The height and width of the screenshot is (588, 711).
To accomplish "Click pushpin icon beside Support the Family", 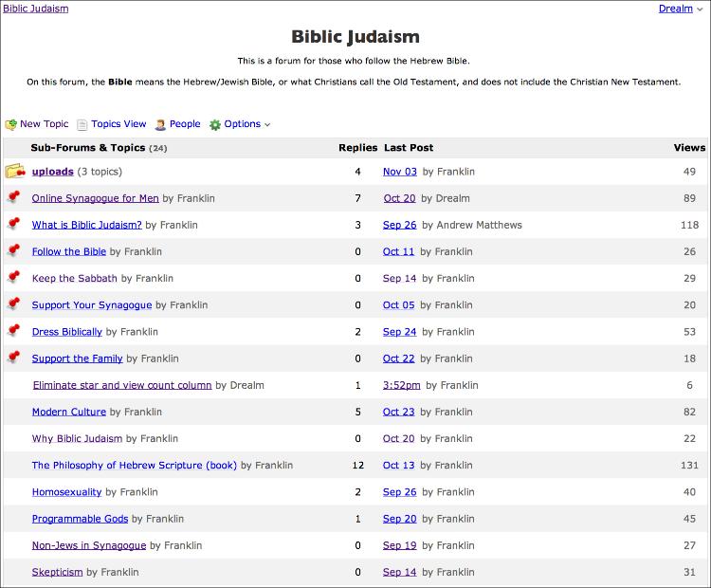I will (x=13, y=358).
